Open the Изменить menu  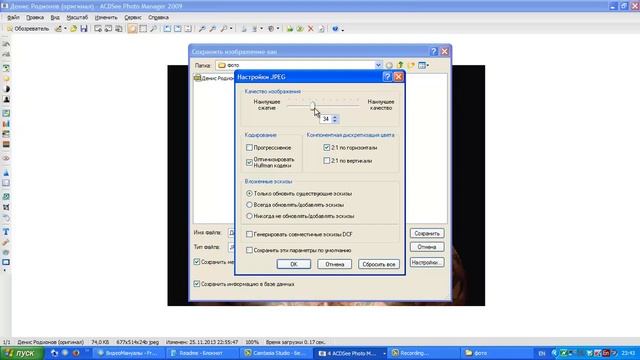106,18
